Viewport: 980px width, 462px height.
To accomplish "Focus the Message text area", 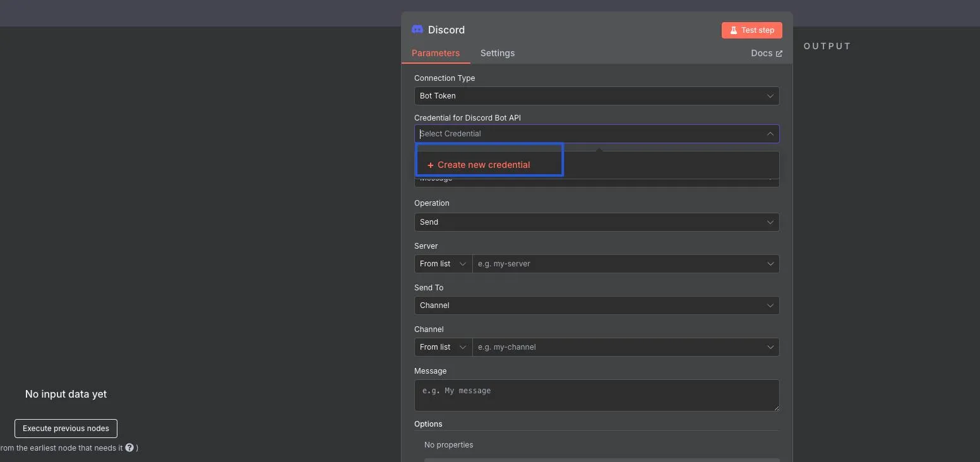I will pyautogui.click(x=597, y=395).
